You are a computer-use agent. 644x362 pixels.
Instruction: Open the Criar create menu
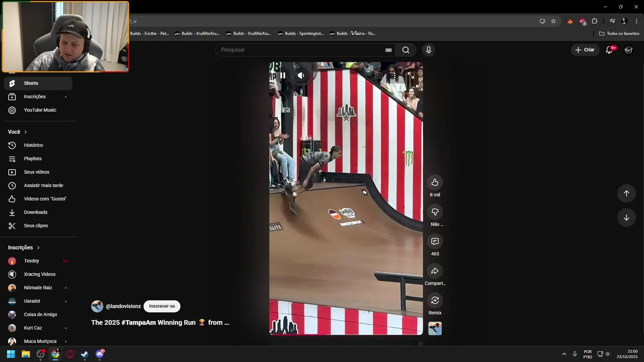point(585,50)
